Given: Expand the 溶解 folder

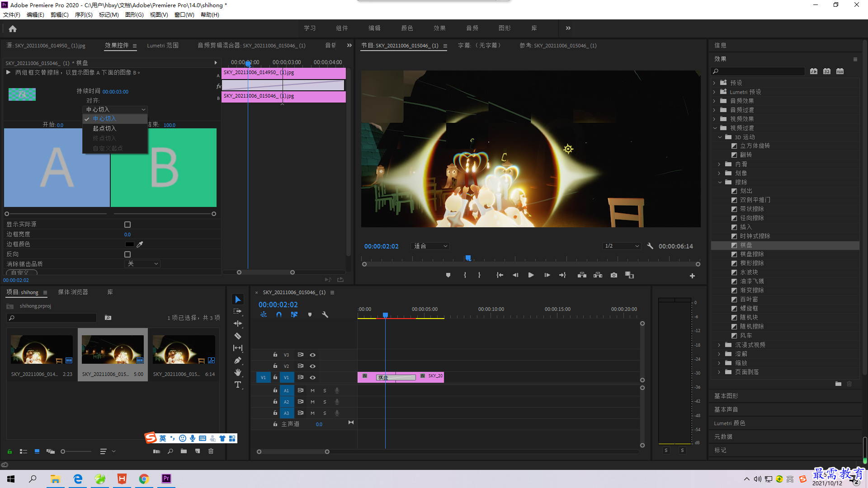Looking at the screenshot, I should (720, 354).
